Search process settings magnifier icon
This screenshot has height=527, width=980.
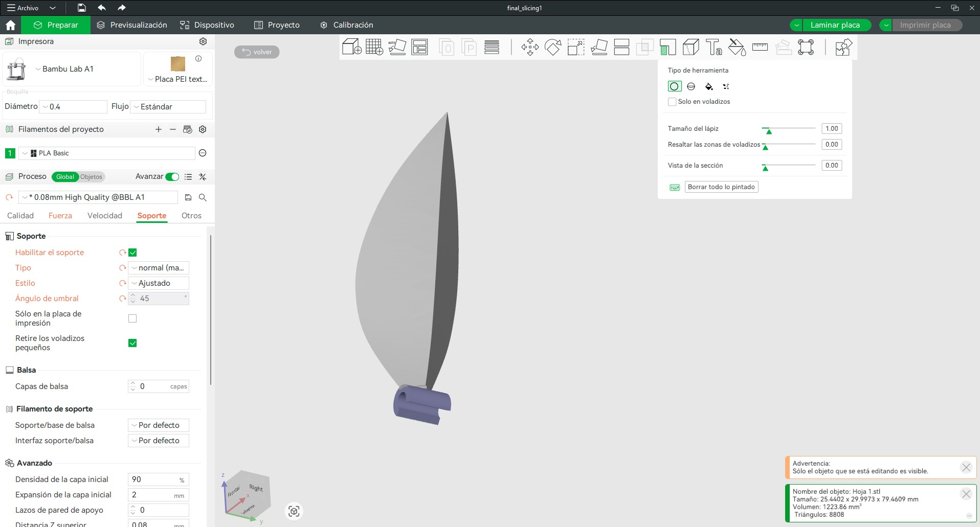click(x=203, y=197)
